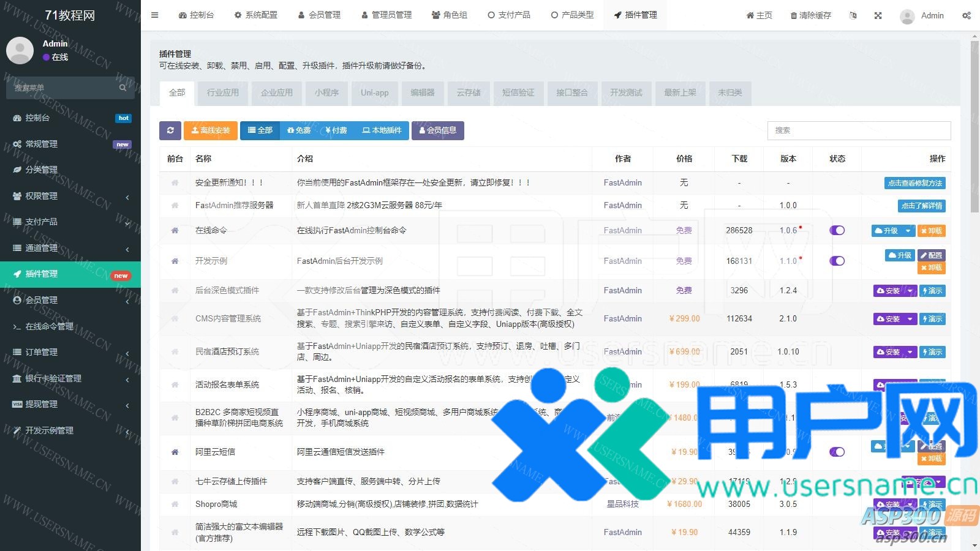Click 卸载 button for 在线命令
This screenshot has height=551, width=980.
pyautogui.click(x=931, y=231)
